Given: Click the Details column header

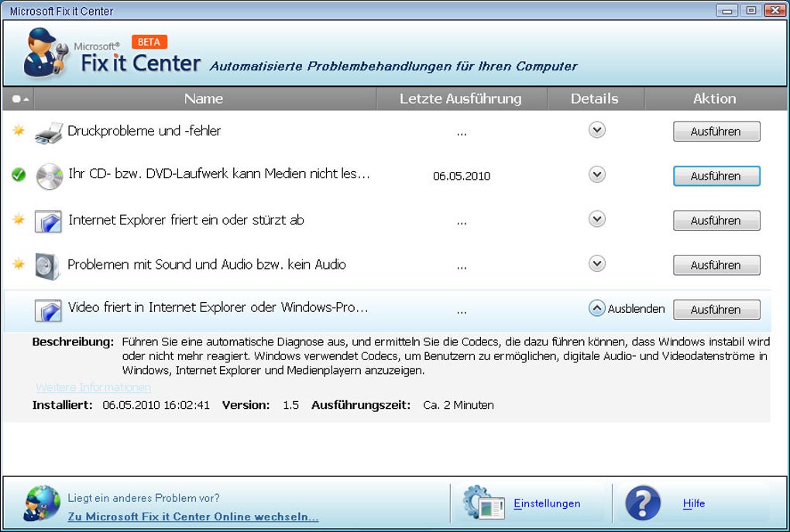Looking at the screenshot, I should point(595,99).
